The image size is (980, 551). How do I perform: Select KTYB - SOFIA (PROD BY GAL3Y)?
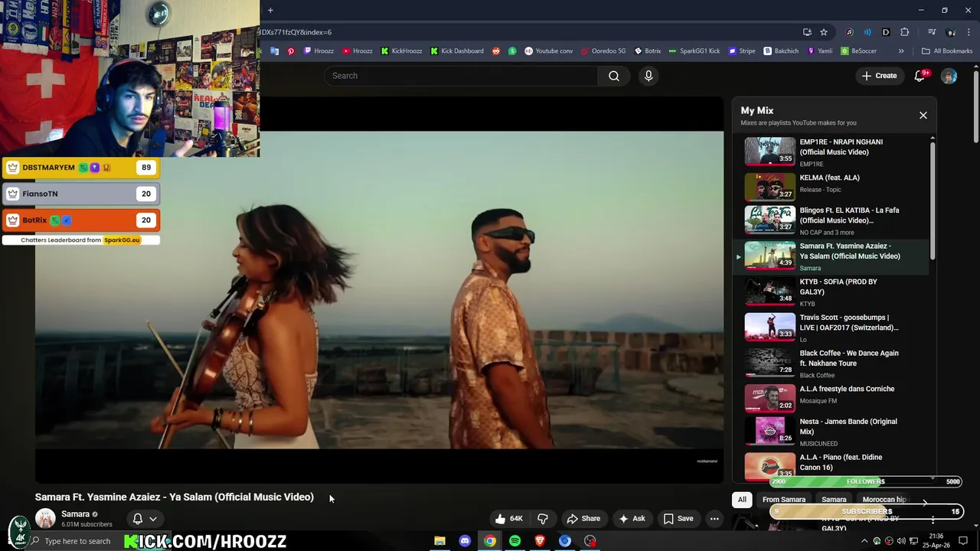pyautogui.click(x=836, y=292)
